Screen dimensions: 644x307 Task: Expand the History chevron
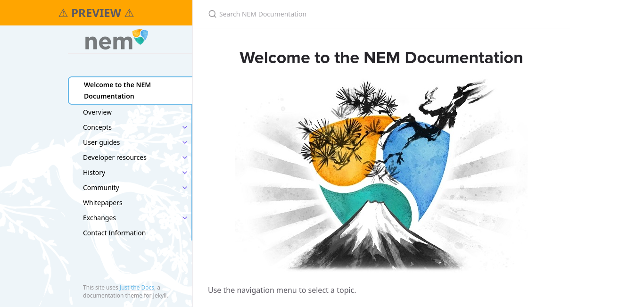(185, 173)
